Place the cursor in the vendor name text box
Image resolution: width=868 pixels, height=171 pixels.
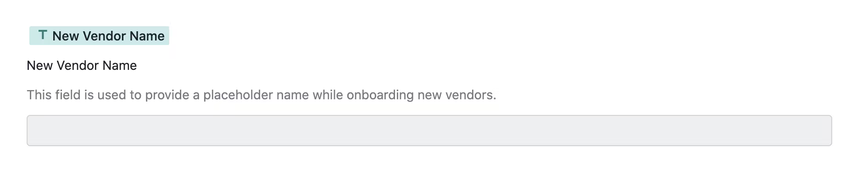[x=429, y=131]
